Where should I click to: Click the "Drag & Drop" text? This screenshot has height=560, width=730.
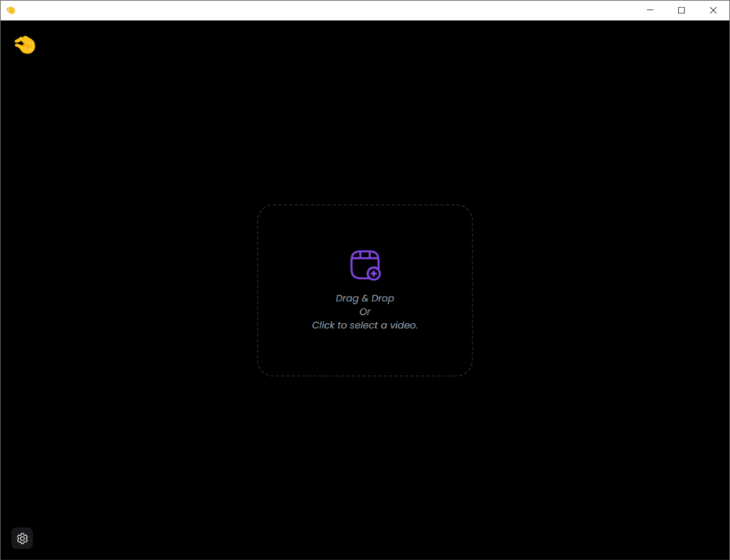pos(365,298)
